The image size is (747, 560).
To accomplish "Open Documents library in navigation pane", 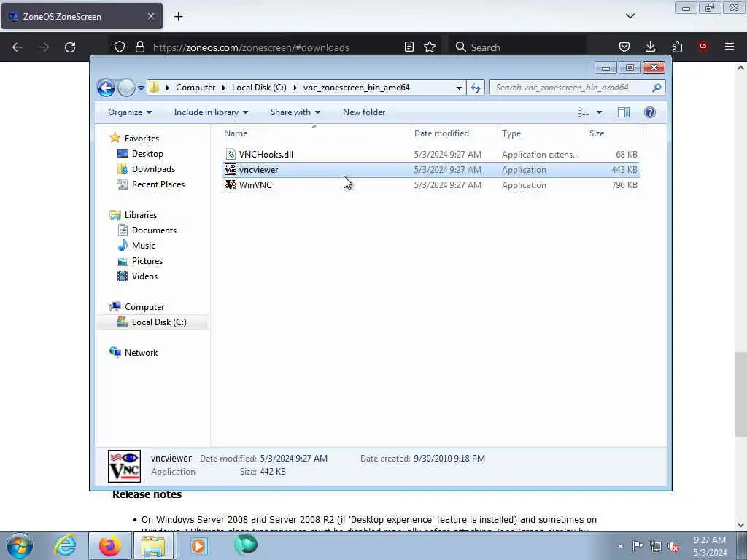I will [x=154, y=230].
